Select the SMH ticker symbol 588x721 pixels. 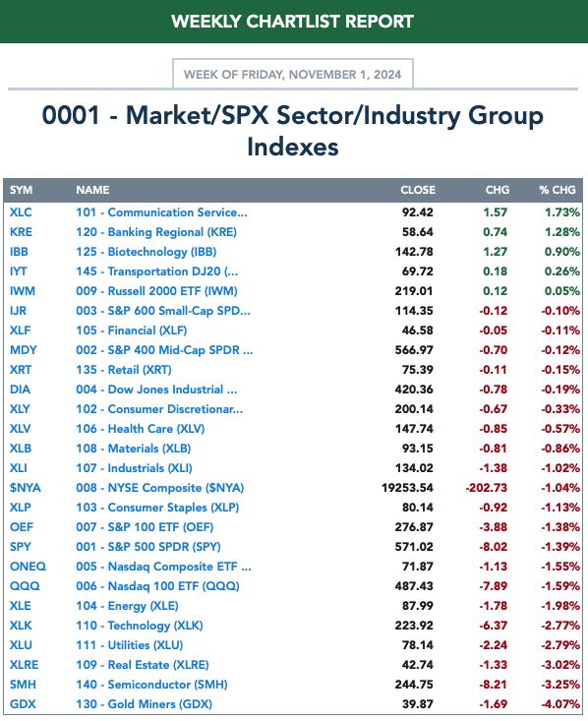coord(23,685)
